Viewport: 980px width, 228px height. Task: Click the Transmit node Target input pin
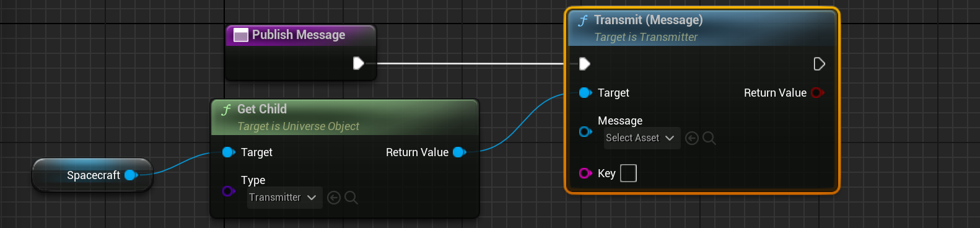(x=585, y=92)
